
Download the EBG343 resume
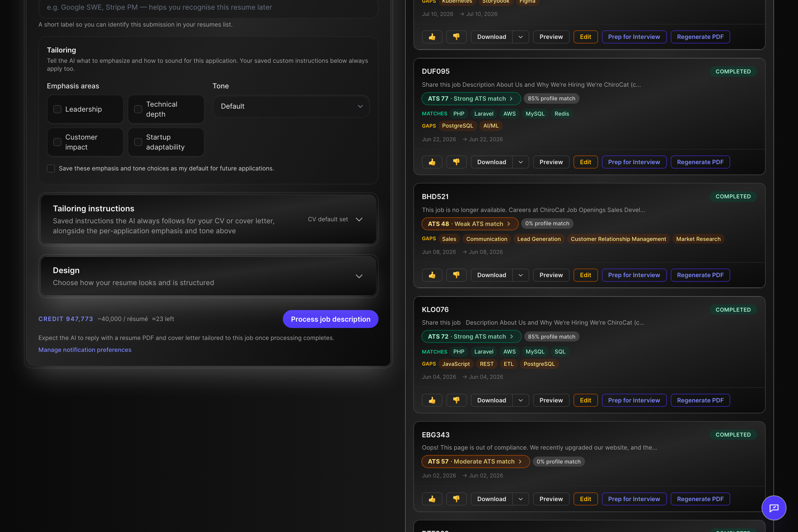(x=491, y=499)
